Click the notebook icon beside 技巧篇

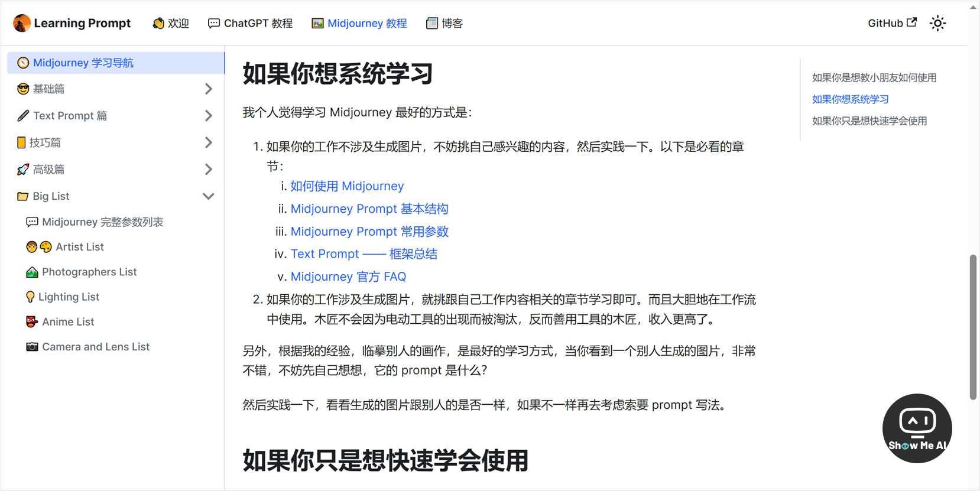coord(21,142)
